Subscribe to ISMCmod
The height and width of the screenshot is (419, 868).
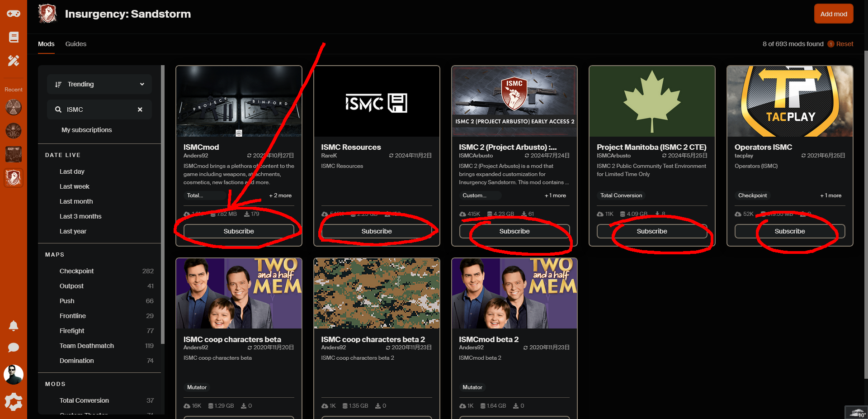click(239, 231)
